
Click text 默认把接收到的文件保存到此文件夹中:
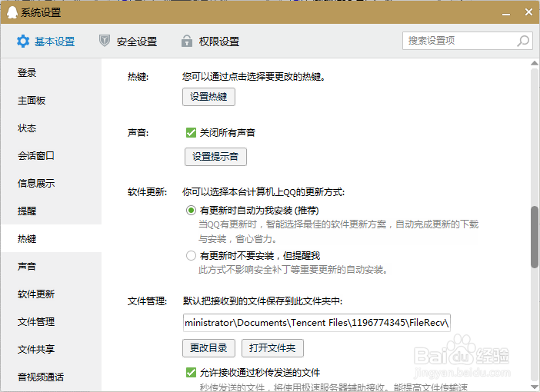pyautogui.click(x=262, y=301)
